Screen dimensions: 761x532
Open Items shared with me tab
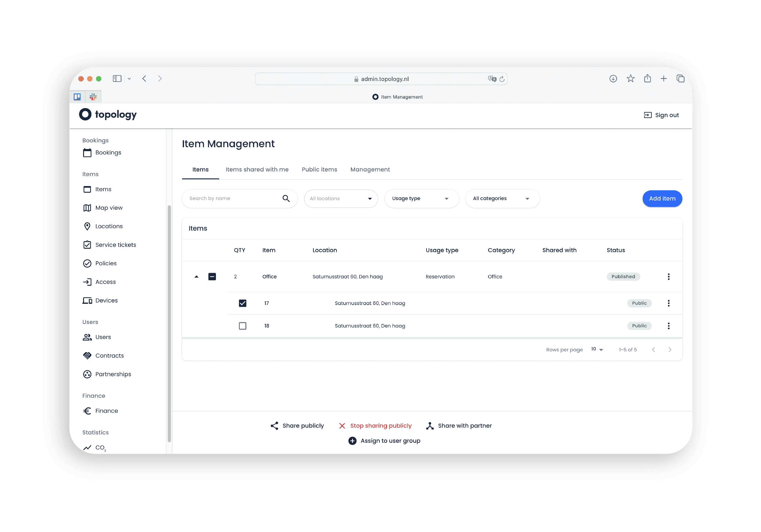click(257, 170)
